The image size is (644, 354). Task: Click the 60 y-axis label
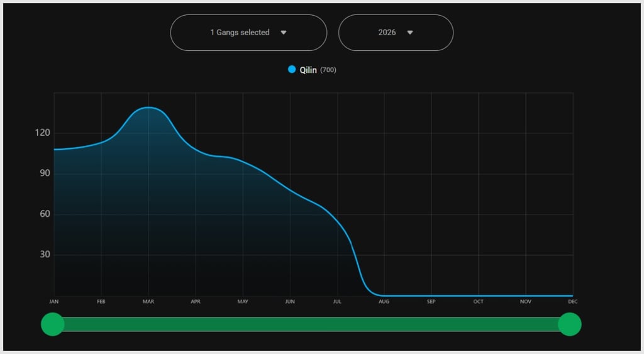pyautogui.click(x=45, y=214)
